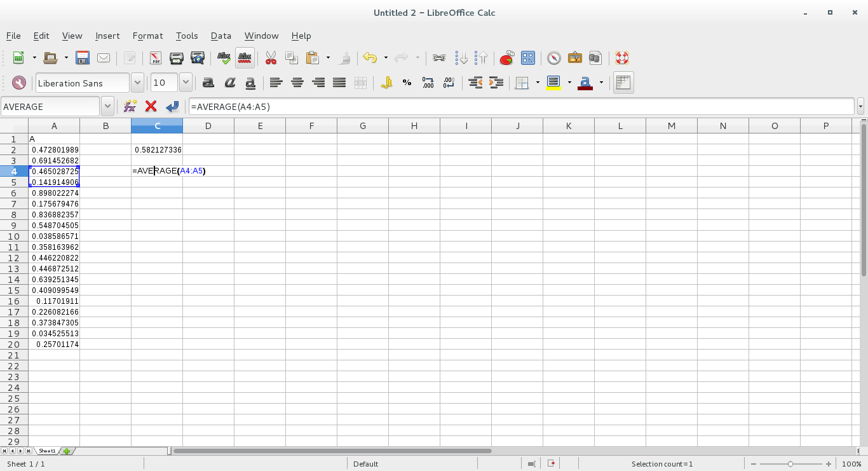
Task: Open the Format menu
Action: tap(147, 36)
